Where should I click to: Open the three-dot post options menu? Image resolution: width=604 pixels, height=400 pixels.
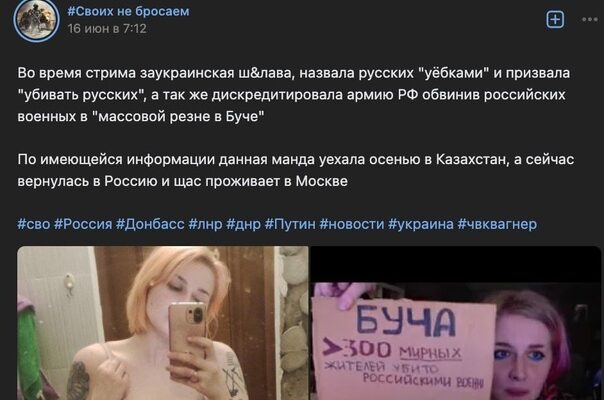click(x=590, y=19)
